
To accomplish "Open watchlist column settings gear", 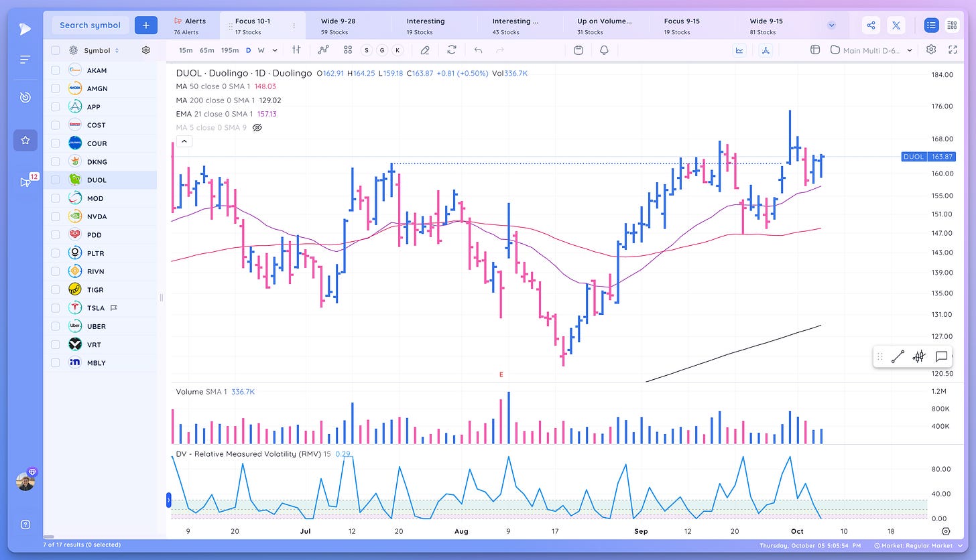I will coord(145,50).
